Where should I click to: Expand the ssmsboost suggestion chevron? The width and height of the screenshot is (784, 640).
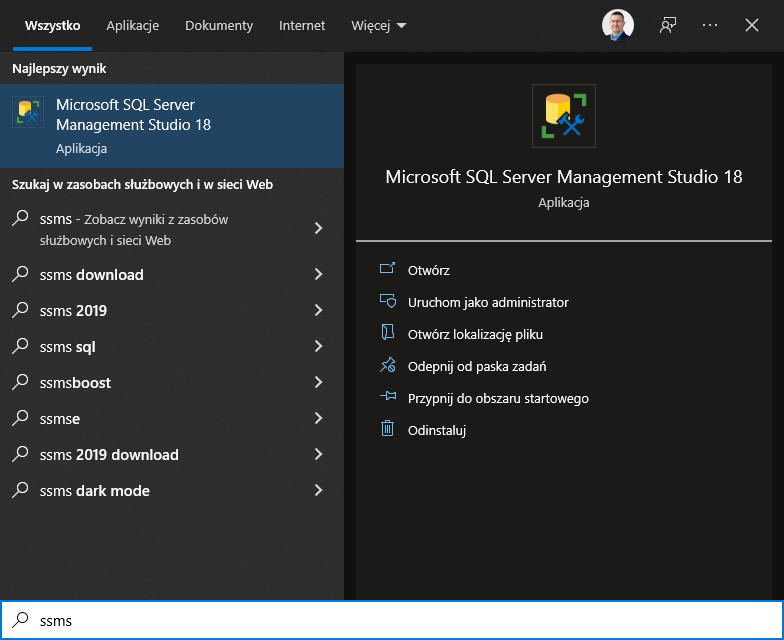coord(318,383)
